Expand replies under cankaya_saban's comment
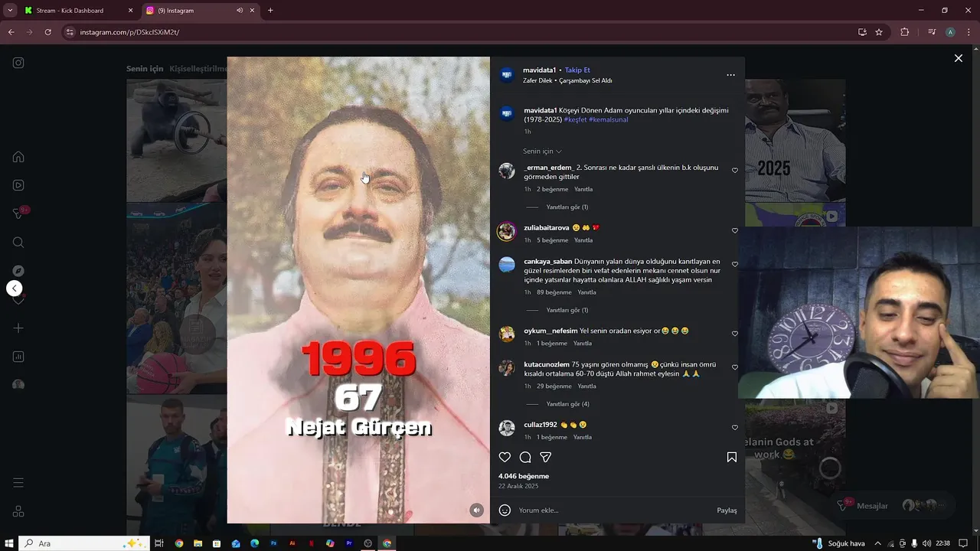This screenshot has width=980, height=551. point(567,311)
